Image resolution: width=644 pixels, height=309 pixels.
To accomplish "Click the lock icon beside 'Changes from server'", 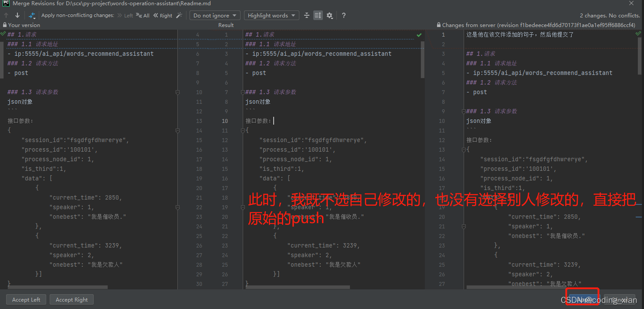I will coord(439,25).
